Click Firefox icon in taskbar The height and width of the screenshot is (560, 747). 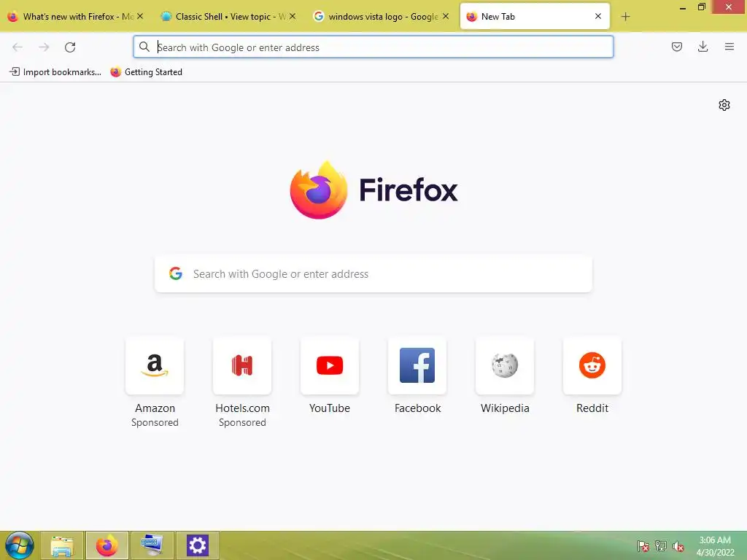[107, 545]
